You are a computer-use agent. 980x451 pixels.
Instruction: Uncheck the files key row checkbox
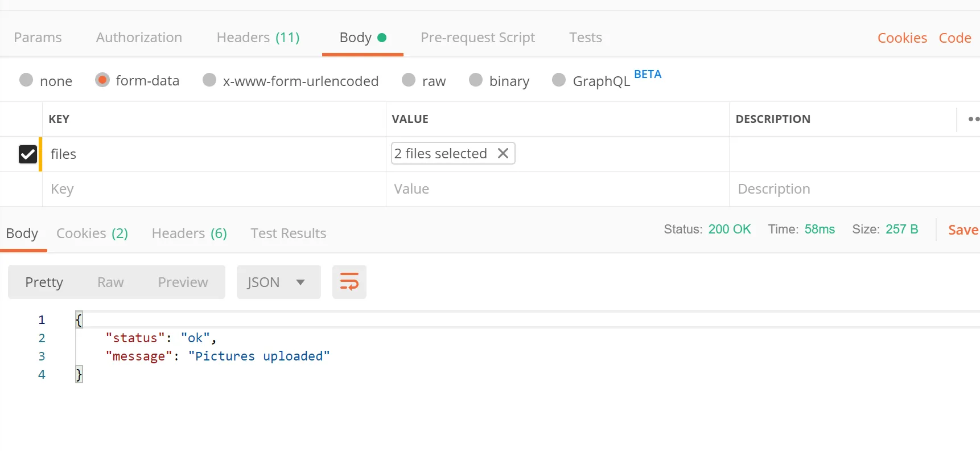[x=28, y=154]
